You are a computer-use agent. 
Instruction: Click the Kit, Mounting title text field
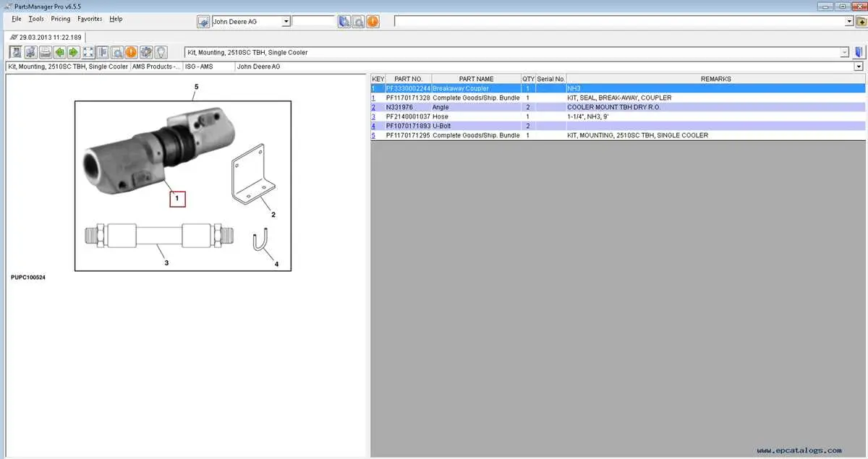coord(512,52)
